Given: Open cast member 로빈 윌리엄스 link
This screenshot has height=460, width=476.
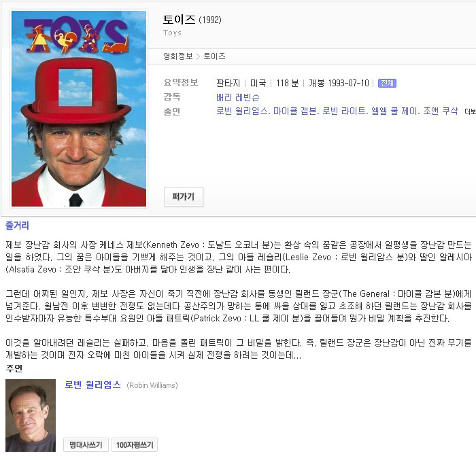Looking at the screenshot, I should click(242, 111).
